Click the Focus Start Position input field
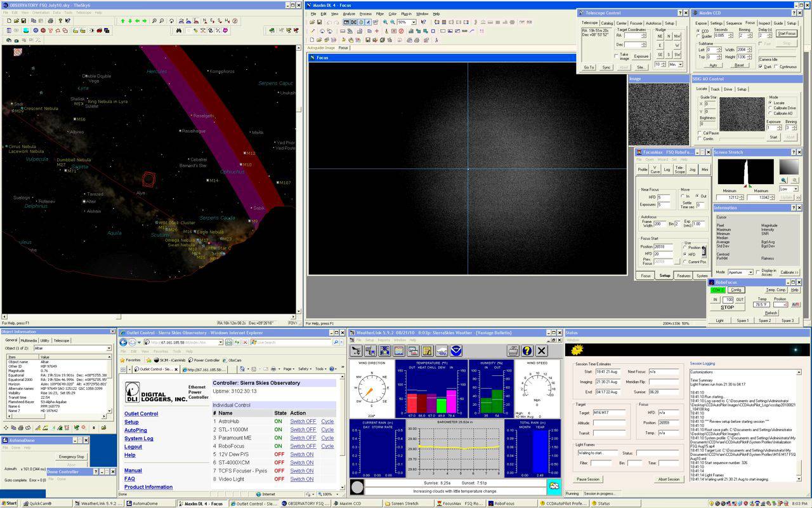Screen dimensions: 812x508 click(663, 247)
